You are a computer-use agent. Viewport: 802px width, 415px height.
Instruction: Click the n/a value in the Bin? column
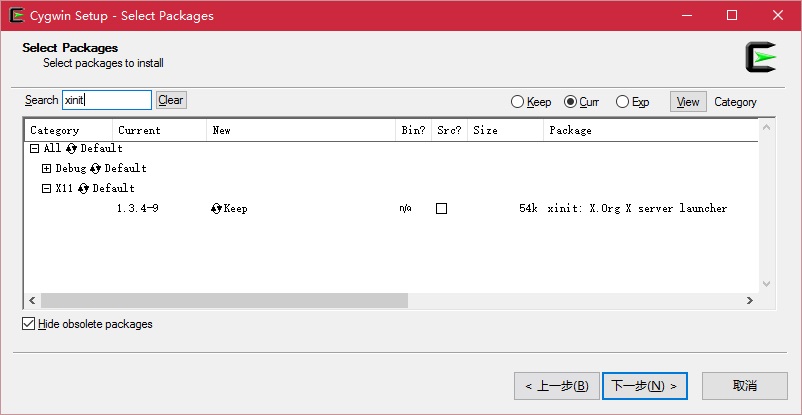pyautogui.click(x=406, y=208)
